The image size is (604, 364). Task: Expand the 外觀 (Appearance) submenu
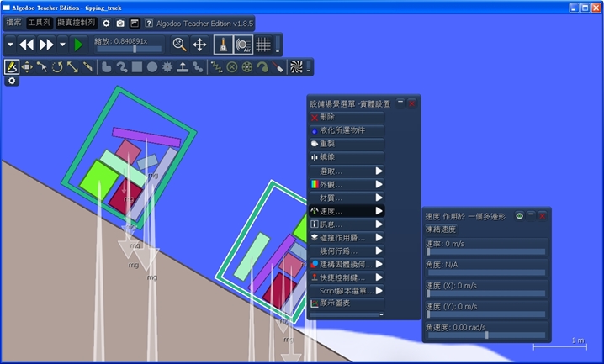(x=347, y=183)
